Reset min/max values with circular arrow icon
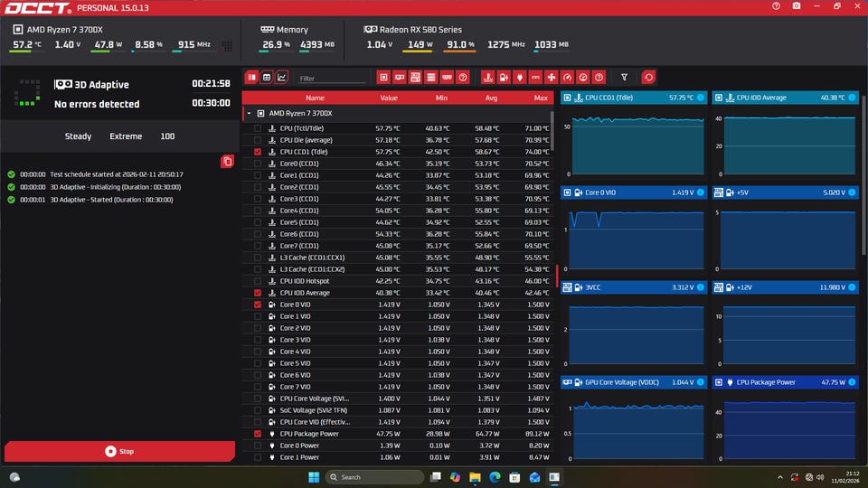 pos(648,78)
